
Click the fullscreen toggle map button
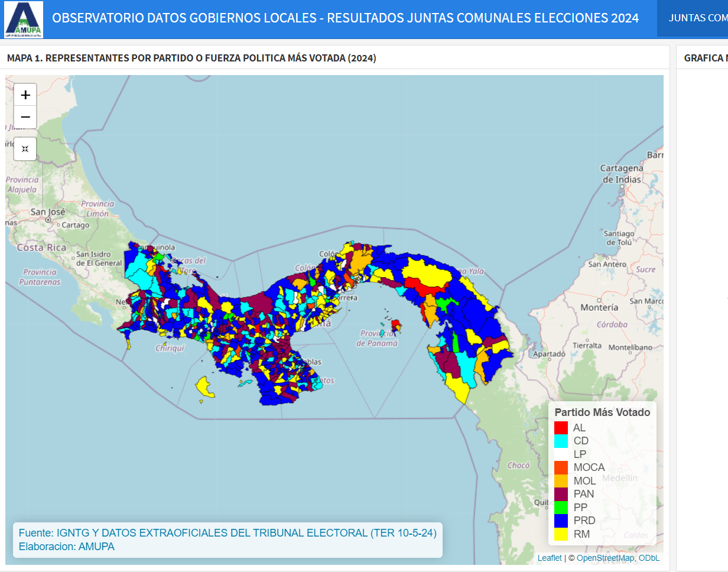[25, 149]
